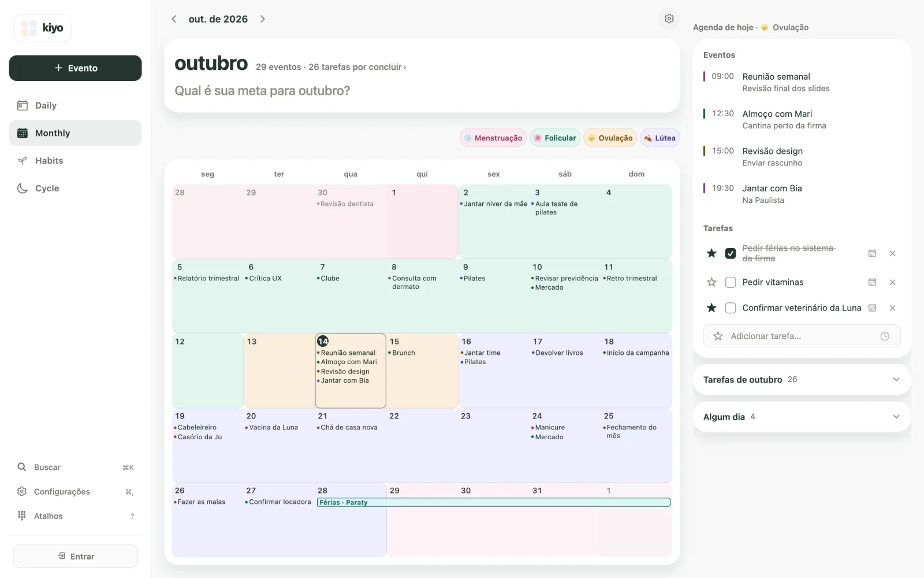This screenshot has width=924, height=578.
Task: Open Cabeleireiro event
Action: [x=195, y=428]
